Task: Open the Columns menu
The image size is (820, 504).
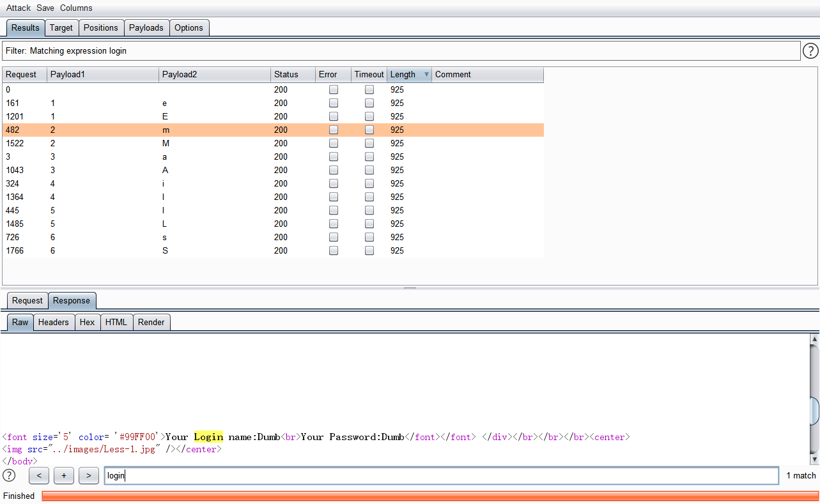Action: tap(76, 8)
